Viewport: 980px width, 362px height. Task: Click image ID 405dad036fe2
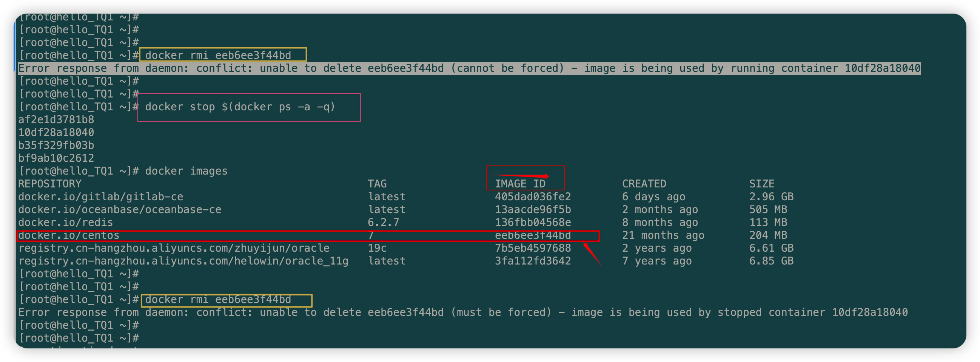(x=533, y=197)
